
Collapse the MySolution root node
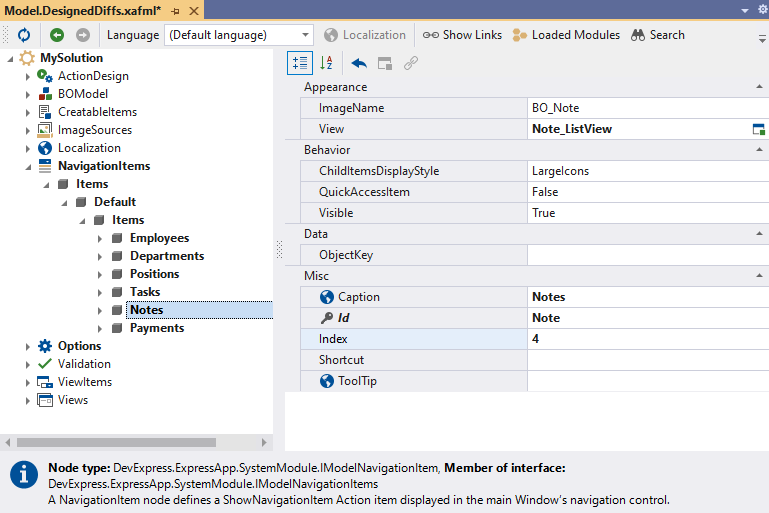click(10, 59)
